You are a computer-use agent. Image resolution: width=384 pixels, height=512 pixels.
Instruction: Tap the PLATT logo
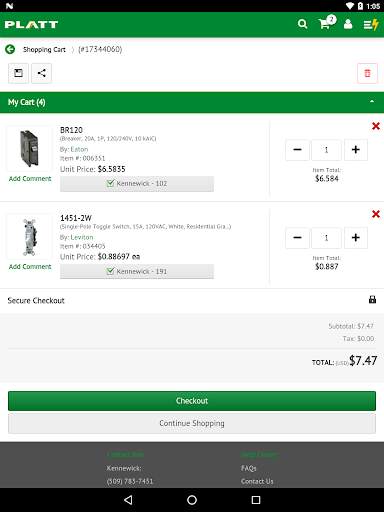(x=31, y=25)
